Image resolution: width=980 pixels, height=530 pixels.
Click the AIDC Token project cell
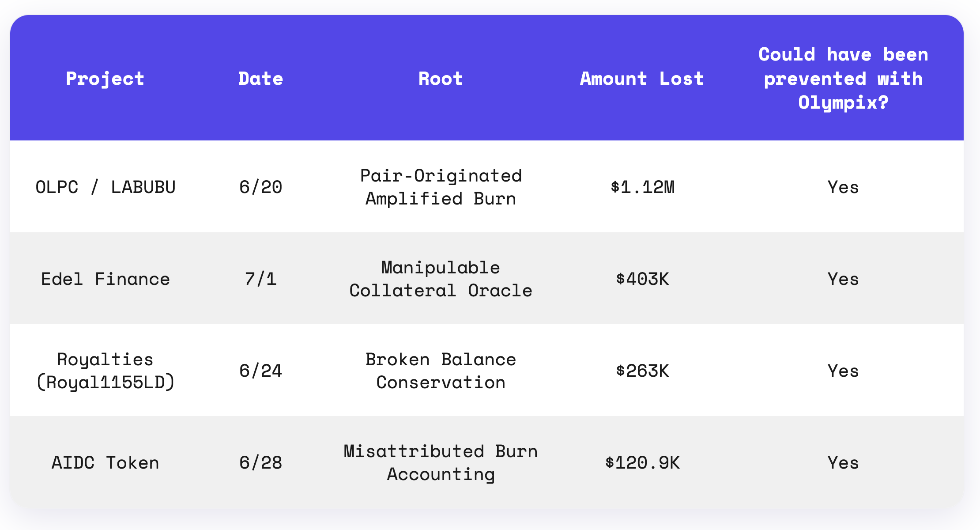106,463
